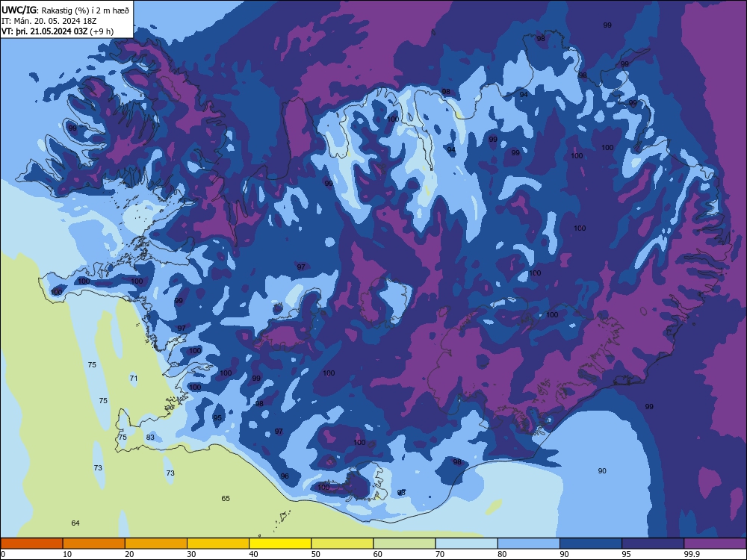Image resolution: width=747 pixels, height=560 pixels.
Task: Select the bright yellow 40–50 legend swatch
Action: (x=280, y=544)
